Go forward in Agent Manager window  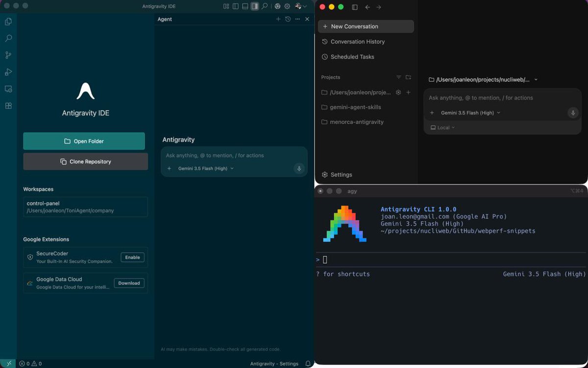(x=379, y=7)
